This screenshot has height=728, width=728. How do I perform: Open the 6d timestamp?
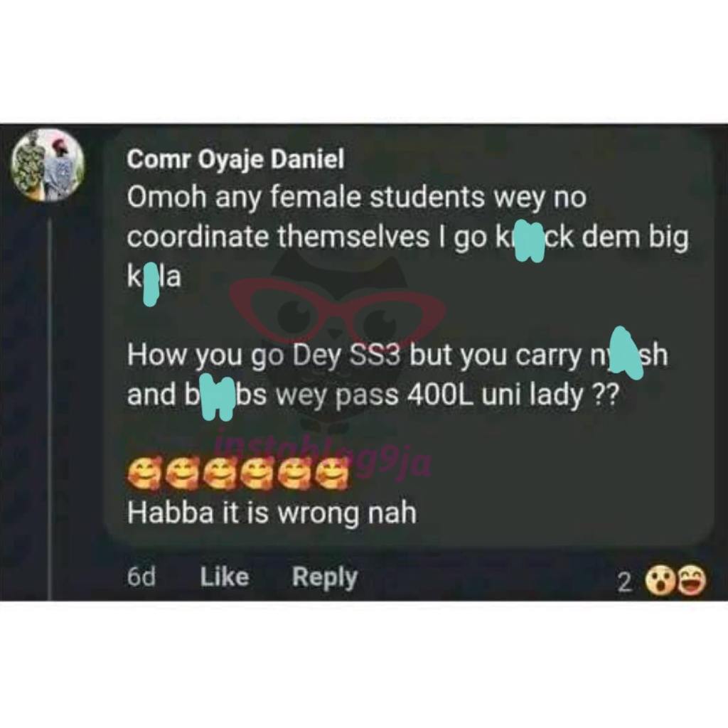click(141, 577)
